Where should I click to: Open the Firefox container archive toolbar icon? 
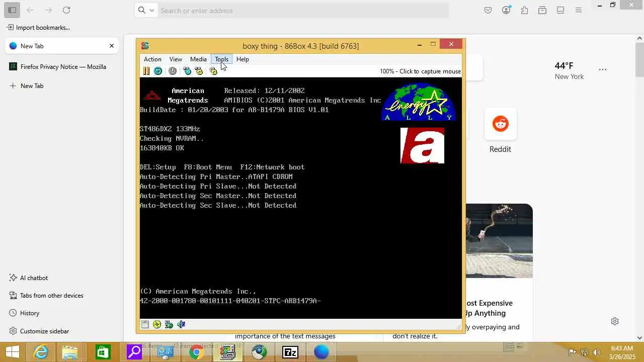point(542,10)
